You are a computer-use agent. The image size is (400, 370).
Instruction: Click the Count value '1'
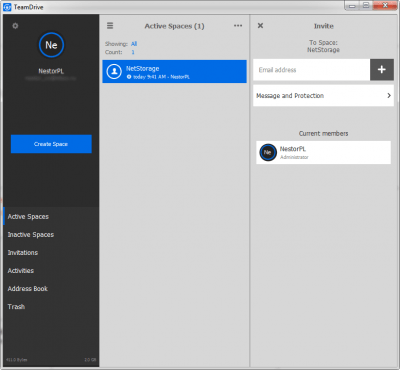[133, 52]
